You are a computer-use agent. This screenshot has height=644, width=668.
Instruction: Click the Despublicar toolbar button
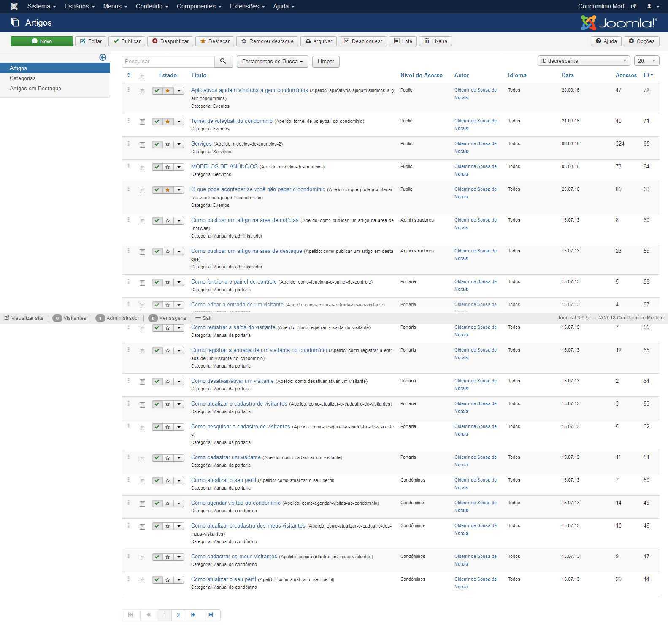tap(170, 41)
